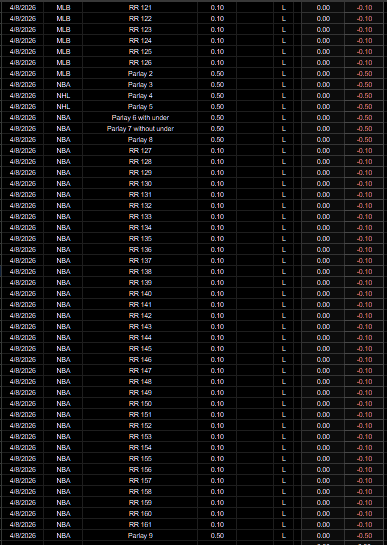This screenshot has width=387, height=545.
Task: Click the RR 139 cell
Action: pos(140,283)
